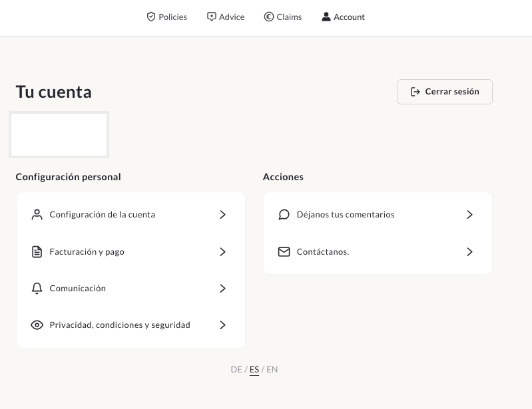Click the eye icon for Privacidad settings
The image size is (532, 409).
[37, 325]
